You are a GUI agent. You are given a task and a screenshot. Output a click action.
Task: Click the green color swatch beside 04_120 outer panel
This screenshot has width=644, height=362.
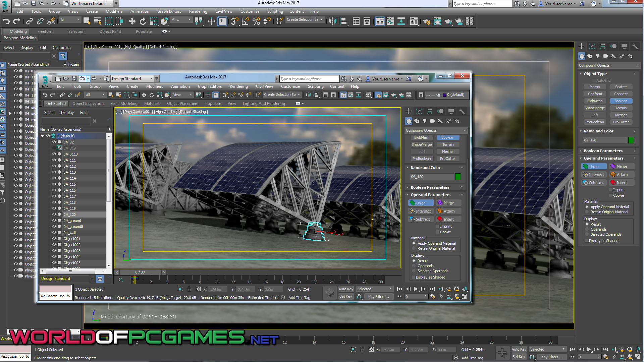(631, 140)
